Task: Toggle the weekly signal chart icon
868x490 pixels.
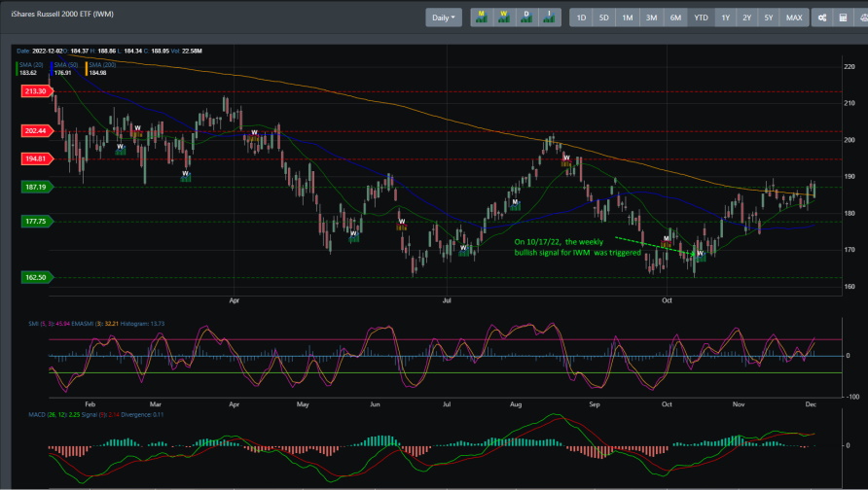Action: click(504, 17)
